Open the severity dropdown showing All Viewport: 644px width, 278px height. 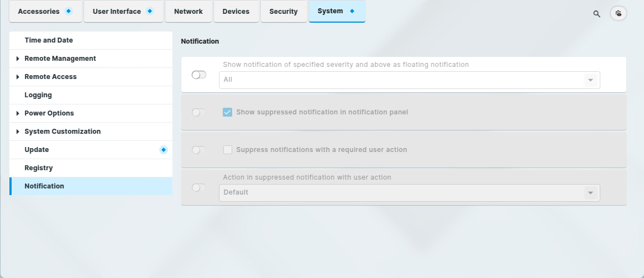(409, 80)
